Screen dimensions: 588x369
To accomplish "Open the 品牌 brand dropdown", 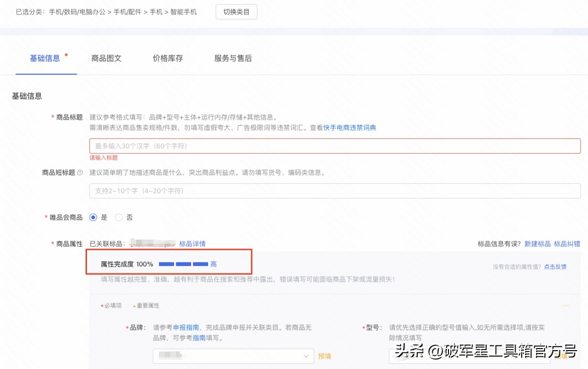I will point(233,356).
